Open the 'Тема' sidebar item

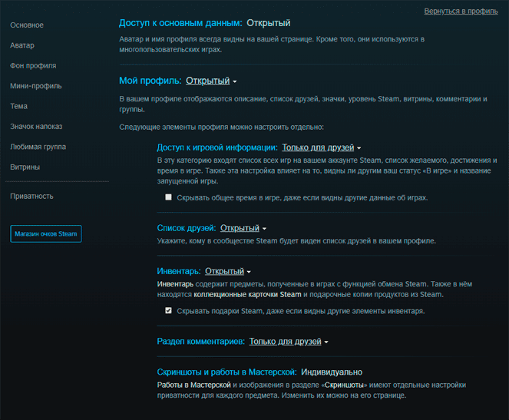coord(19,106)
